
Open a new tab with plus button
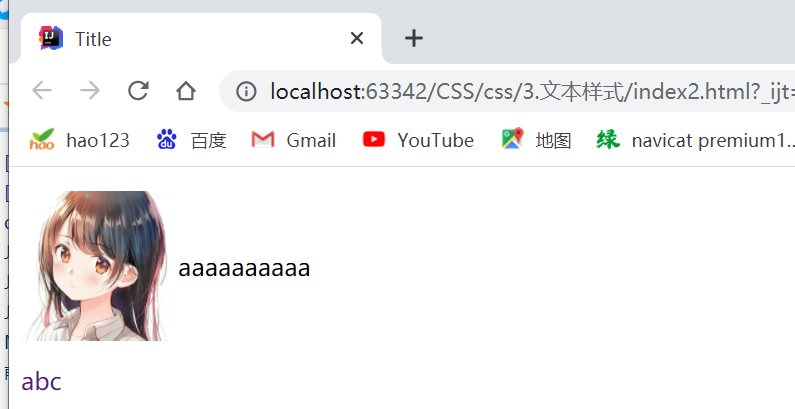[x=414, y=38]
